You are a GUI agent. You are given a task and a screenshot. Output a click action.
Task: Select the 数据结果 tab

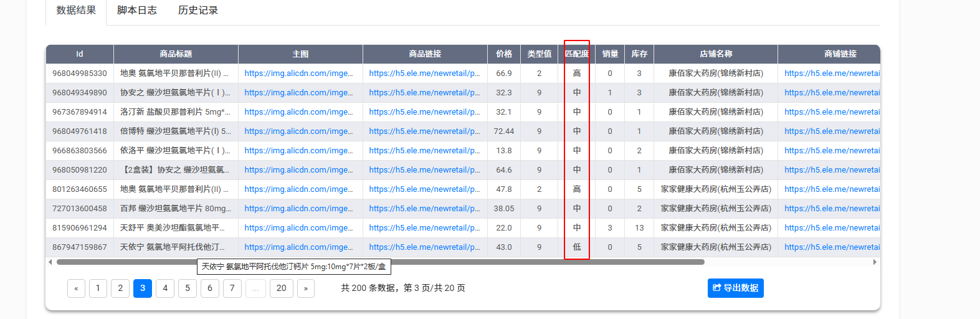[x=76, y=11]
